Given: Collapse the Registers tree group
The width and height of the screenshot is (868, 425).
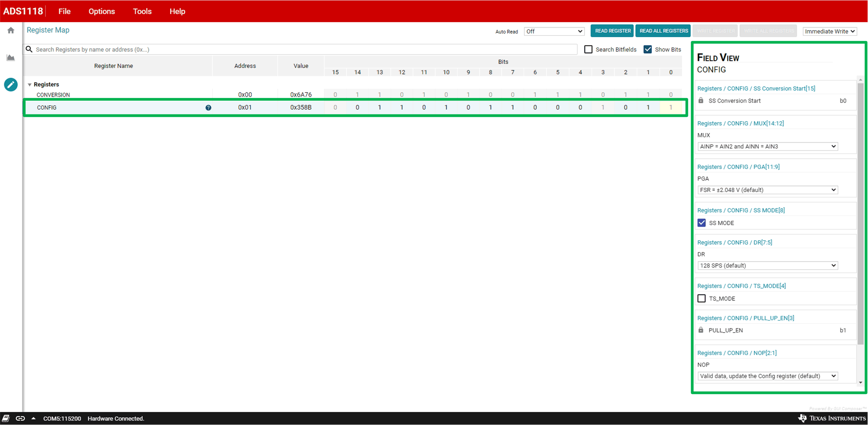Looking at the screenshot, I should point(30,85).
